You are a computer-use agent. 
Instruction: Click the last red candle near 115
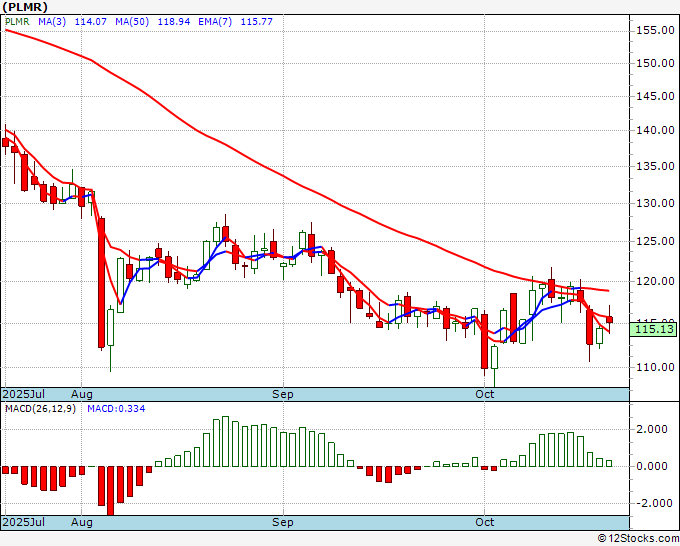pos(609,320)
